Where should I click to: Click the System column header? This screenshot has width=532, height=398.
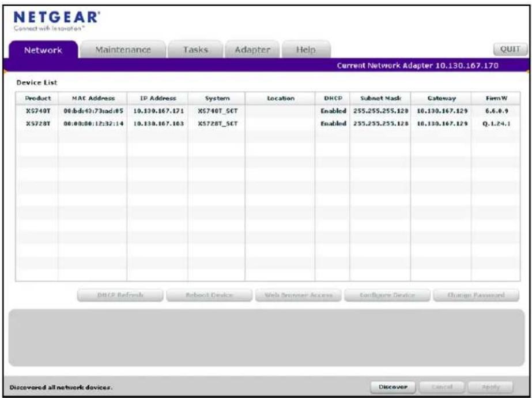click(217, 98)
